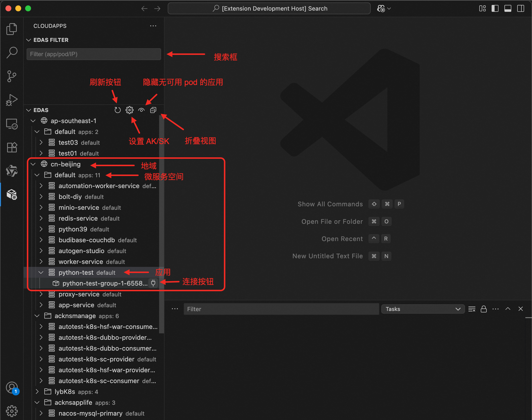Click the clear output list icon
The height and width of the screenshot is (420, 532).
pos(472,309)
